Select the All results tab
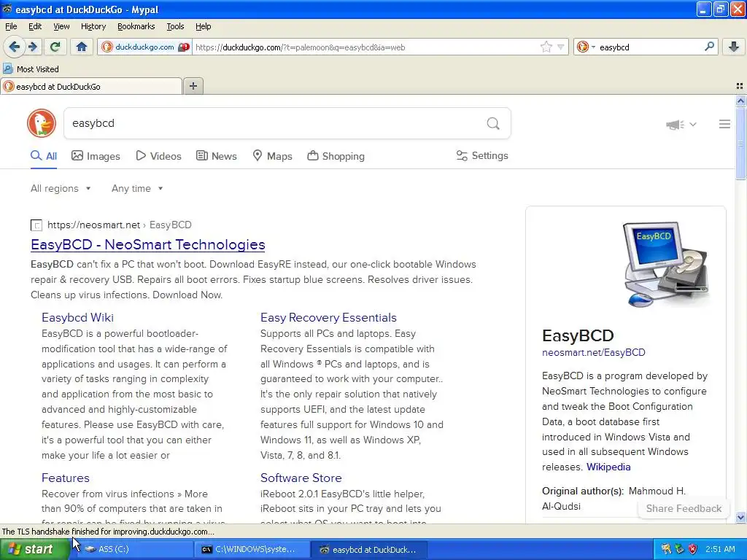The width and height of the screenshot is (747, 560). click(44, 156)
